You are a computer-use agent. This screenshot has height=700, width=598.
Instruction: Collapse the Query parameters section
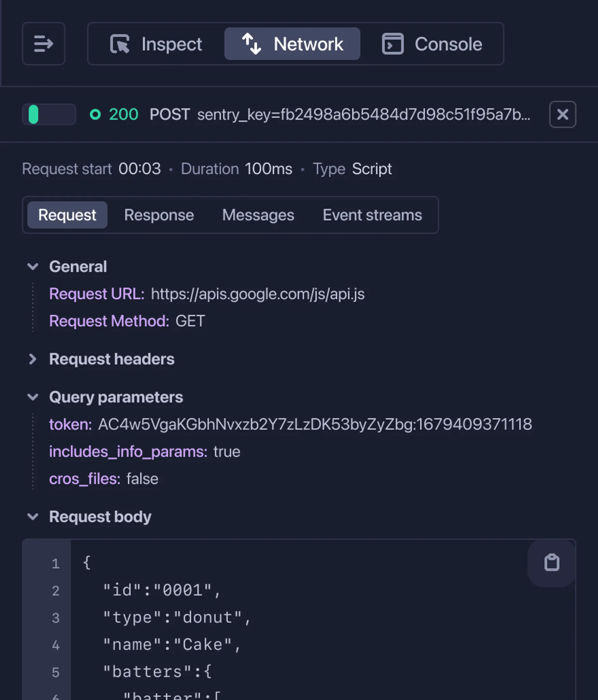click(33, 397)
